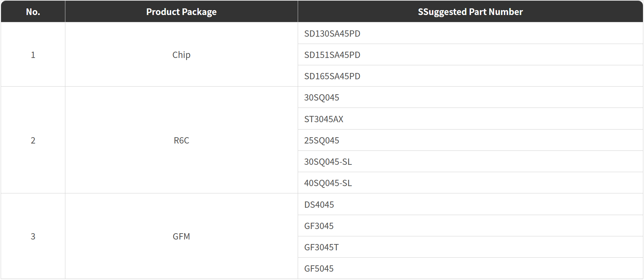Screen dimensions: 644x280
Task: Click the Product Package column header
Action: 181,12
